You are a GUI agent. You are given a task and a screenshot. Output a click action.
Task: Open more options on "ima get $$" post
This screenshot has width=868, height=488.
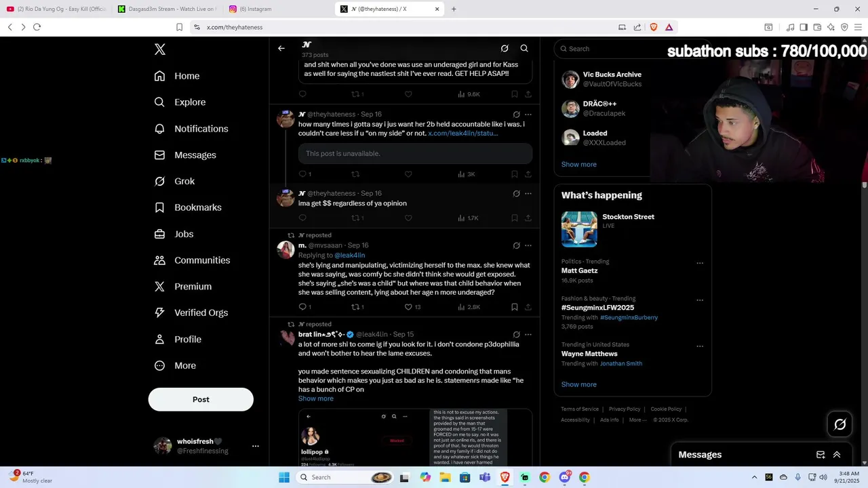[528, 193]
